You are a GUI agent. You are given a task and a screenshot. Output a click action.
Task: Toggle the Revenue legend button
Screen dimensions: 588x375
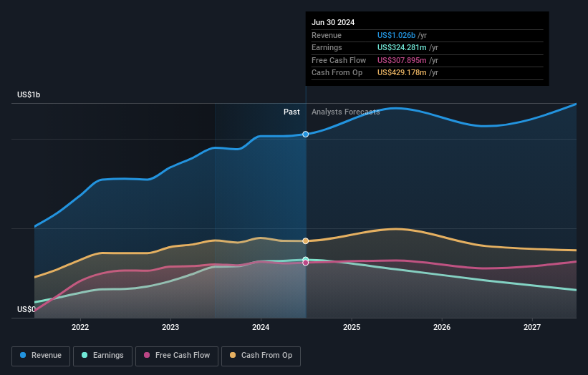41,356
